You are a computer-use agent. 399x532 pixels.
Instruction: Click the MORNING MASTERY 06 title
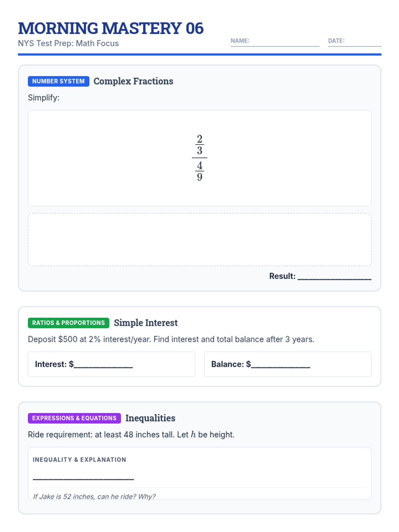click(x=111, y=28)
